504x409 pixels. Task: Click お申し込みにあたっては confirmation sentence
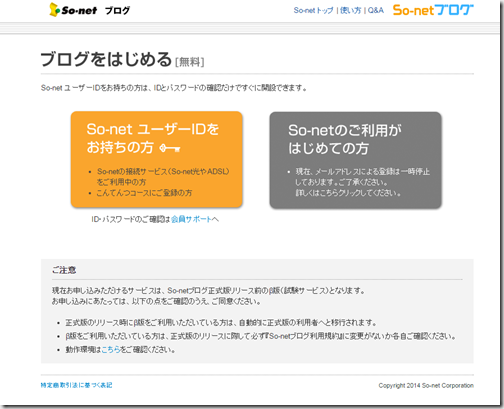click(156, 301)
